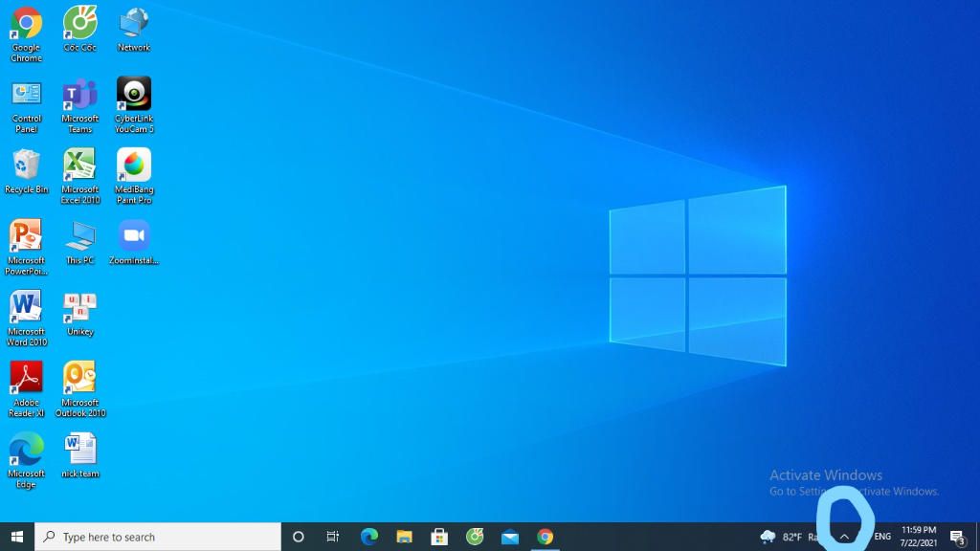Screen dimensions: 980x551
Task: Open the Mail app from taskbar
Action: tap(510, 537)
